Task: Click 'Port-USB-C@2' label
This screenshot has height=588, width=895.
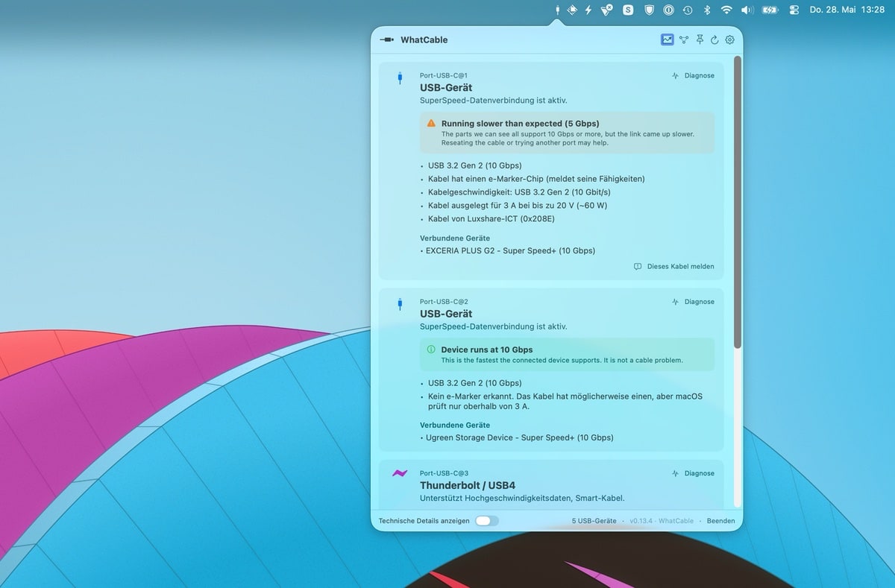Action: point(444,302)
